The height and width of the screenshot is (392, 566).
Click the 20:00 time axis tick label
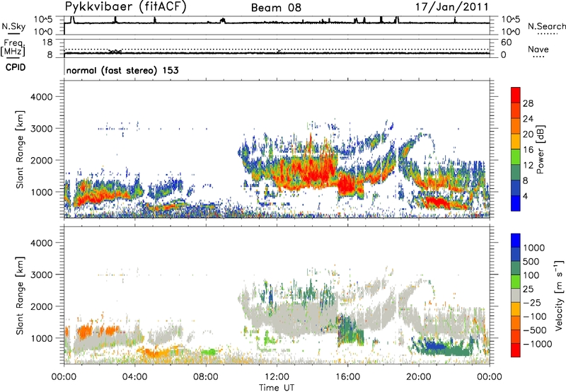[419, 377]
